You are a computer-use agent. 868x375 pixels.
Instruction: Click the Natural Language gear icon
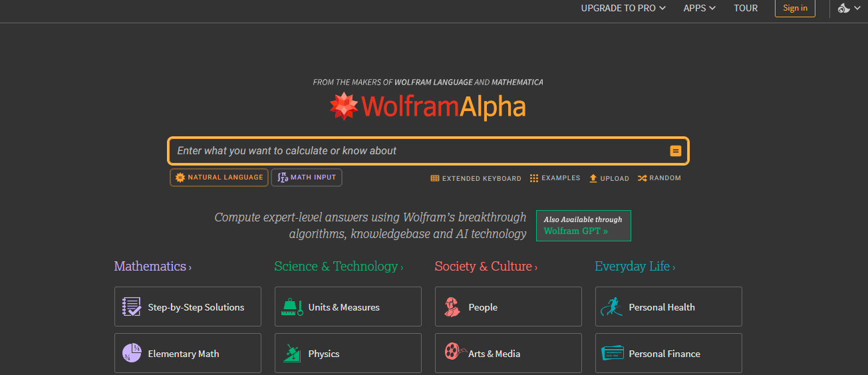tap(180, 178)
